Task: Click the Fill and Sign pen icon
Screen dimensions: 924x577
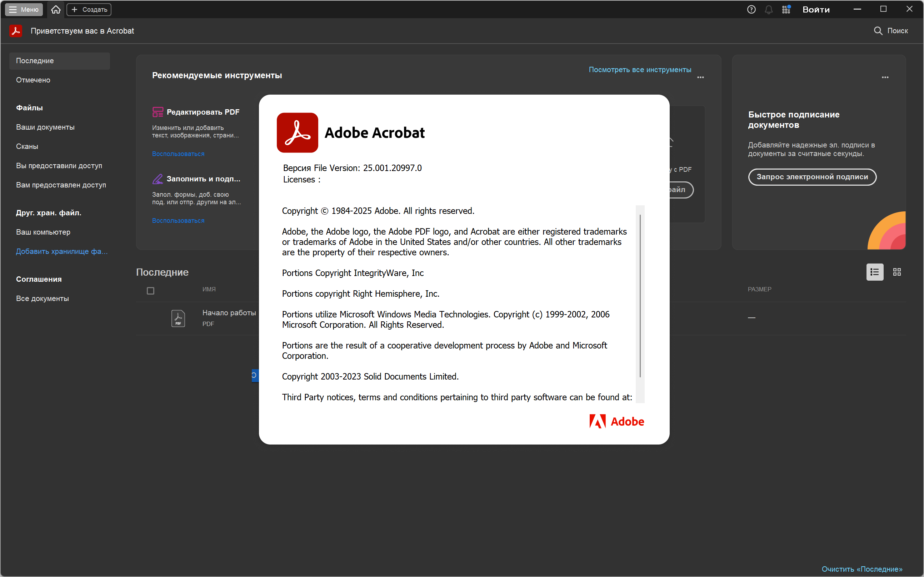Action: pos(158,179)
